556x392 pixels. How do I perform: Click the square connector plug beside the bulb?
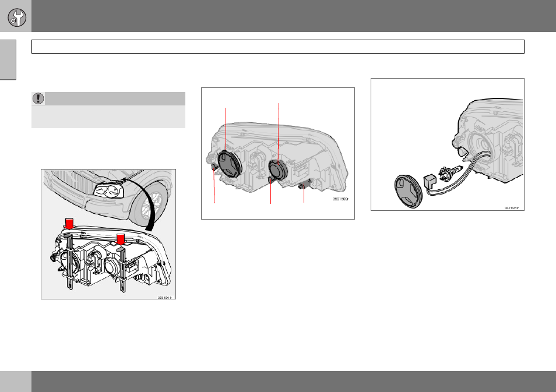431,182
